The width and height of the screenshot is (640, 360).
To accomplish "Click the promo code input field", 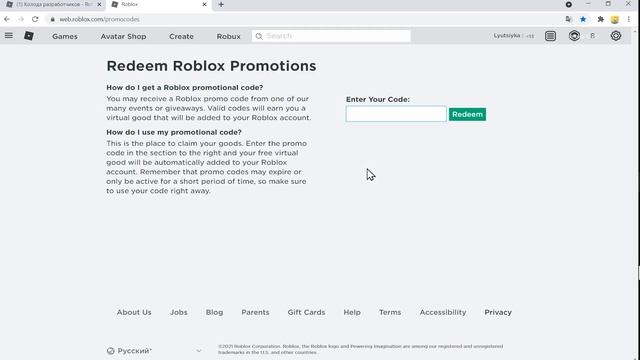I will (x=396, y=114).
